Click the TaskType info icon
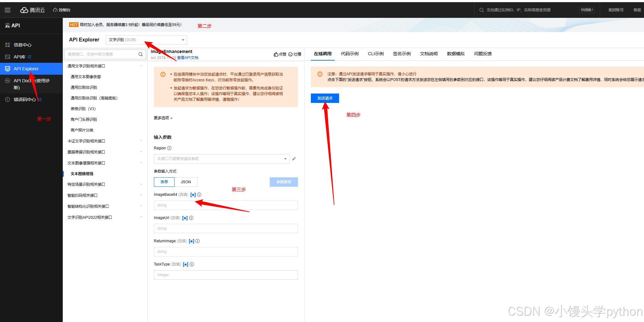This screenshot has width=644, height=322. [192, 264]
